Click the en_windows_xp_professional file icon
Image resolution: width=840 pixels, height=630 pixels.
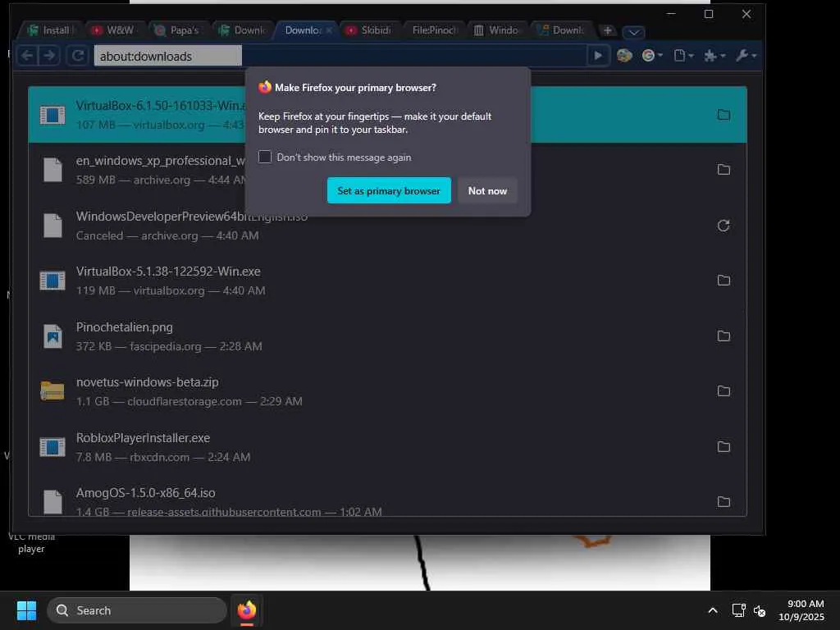point(52,170)
